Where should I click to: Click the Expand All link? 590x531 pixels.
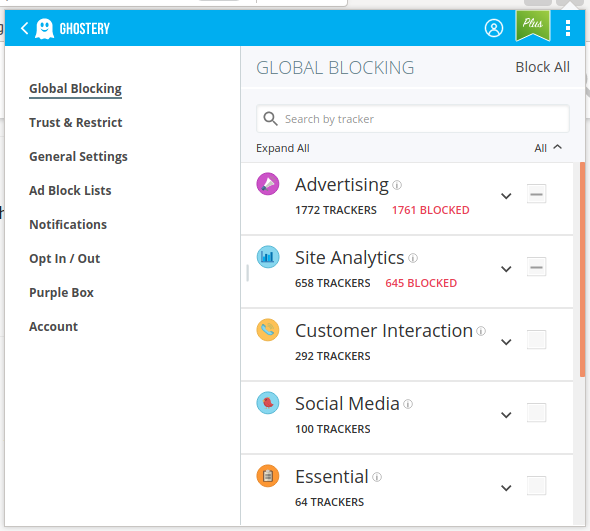[x=283, y=148]
